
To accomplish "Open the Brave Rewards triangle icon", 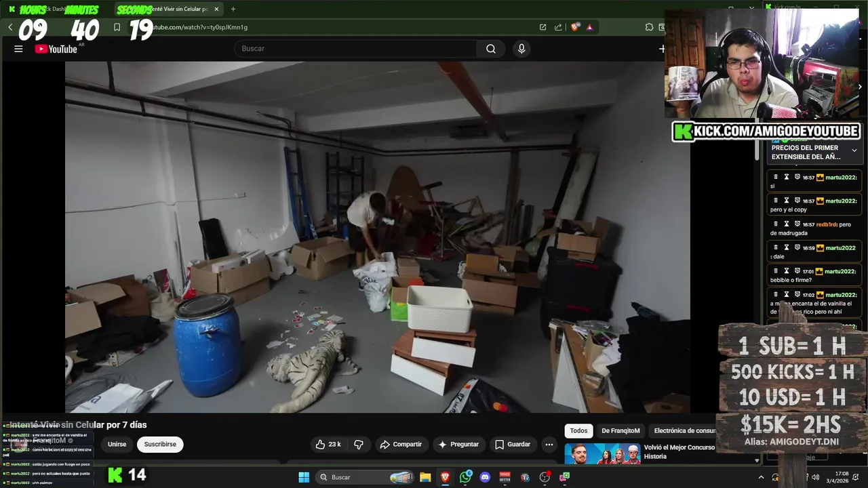I will coord(589,27).
